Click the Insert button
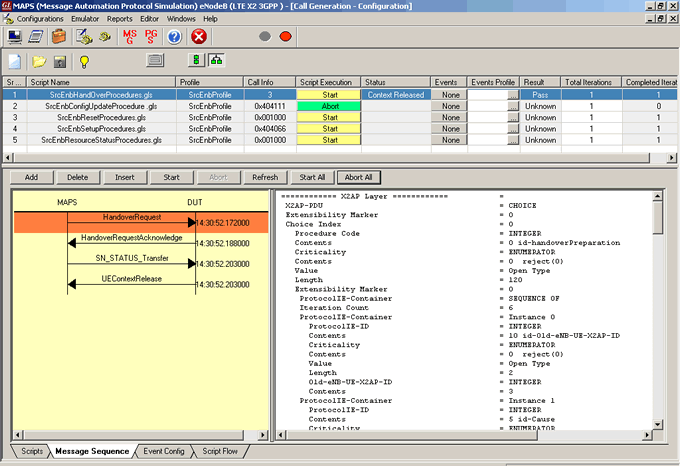The image size is (680, 466). tap(124, 177)
